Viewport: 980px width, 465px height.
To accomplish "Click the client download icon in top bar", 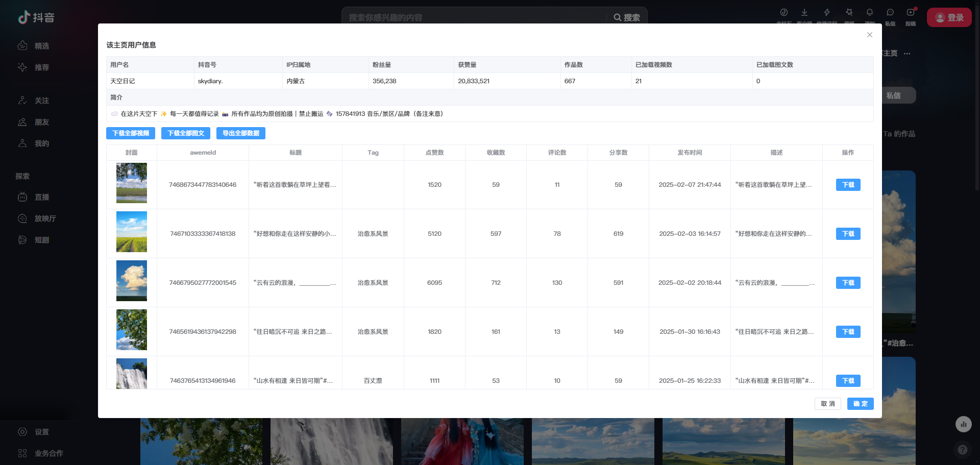I will 804,12.
